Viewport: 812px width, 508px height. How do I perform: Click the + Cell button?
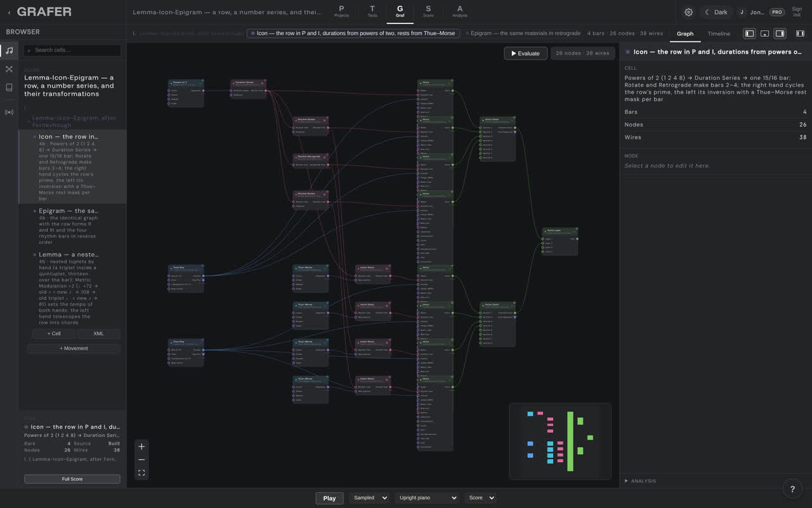tap(54, 333)
